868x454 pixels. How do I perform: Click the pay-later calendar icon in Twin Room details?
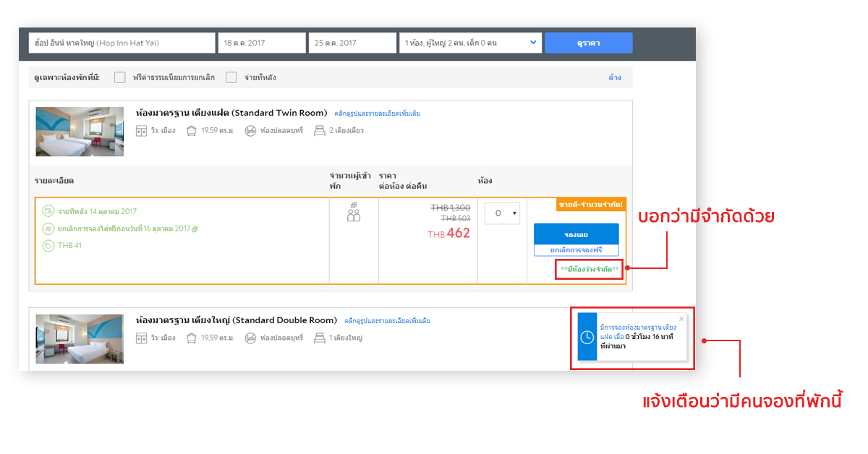coord(48,211)
